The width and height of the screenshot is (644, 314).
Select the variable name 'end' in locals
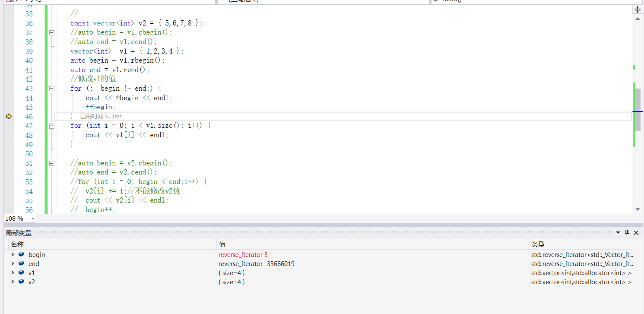[34, 264]
